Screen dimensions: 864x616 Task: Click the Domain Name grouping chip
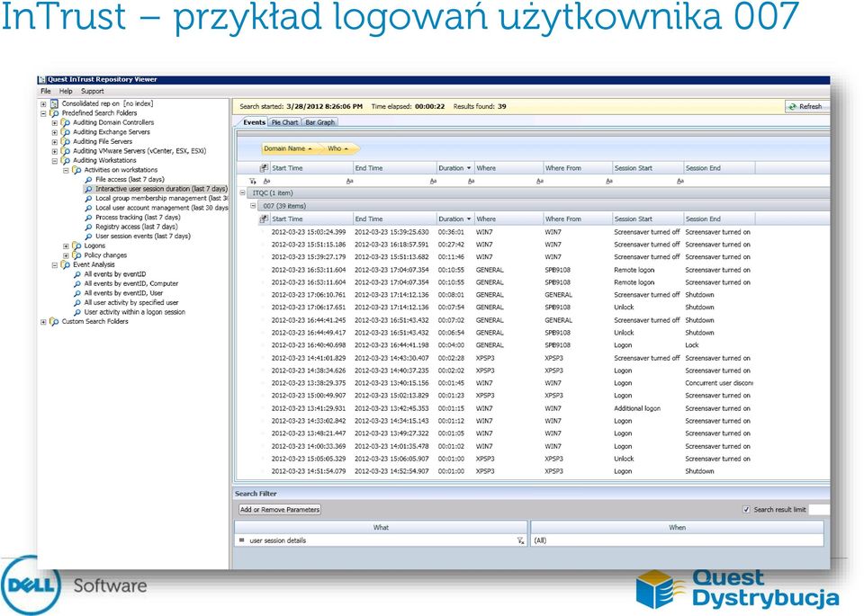288,148
